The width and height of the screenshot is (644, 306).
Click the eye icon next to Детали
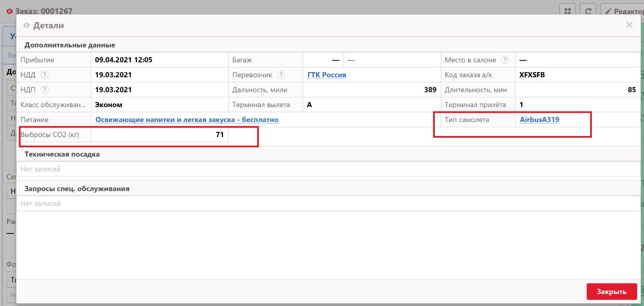coord(26,25)
